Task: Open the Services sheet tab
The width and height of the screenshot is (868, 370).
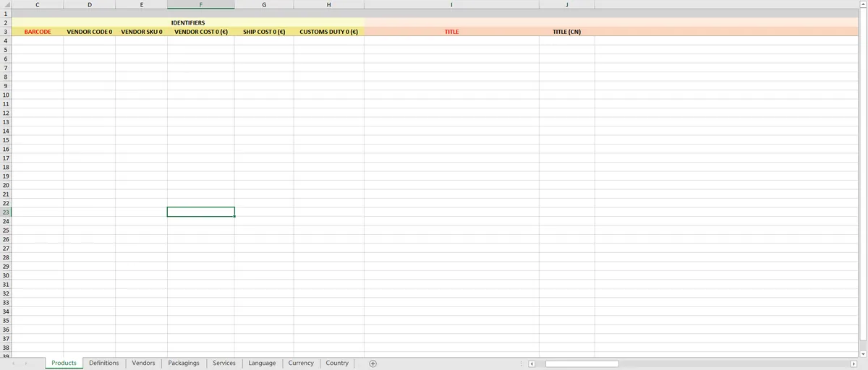Action: coord(224,363)
